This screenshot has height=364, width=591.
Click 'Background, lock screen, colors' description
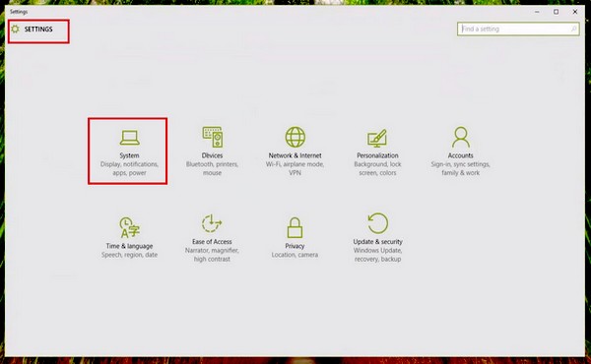(x=377, y=168)
